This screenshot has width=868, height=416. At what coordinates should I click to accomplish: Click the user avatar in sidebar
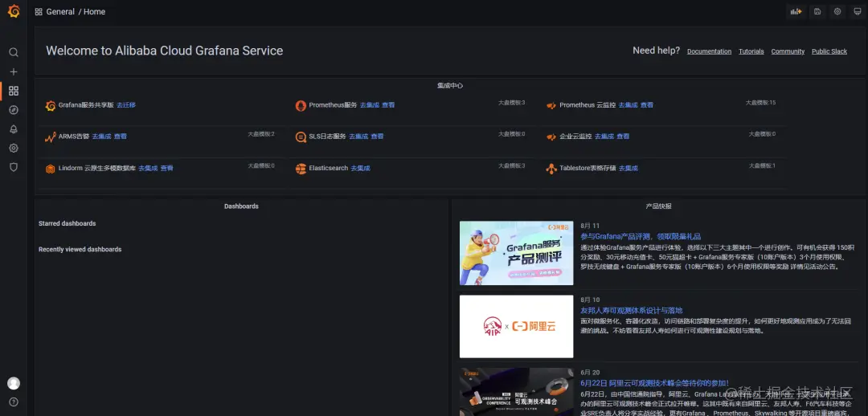click(14, 383)
